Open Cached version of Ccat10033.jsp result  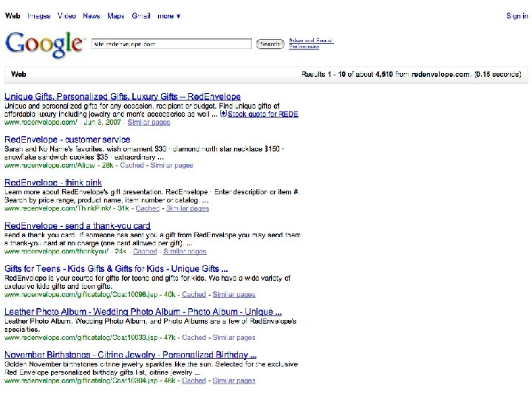click(x=194, y=338)
